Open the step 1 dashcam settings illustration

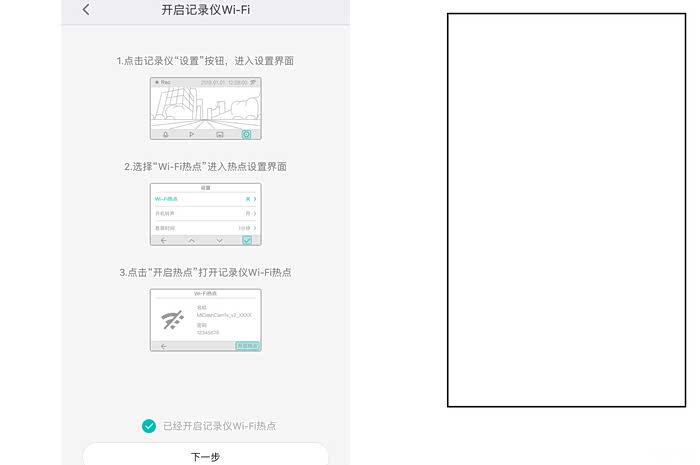coord(206,108)
